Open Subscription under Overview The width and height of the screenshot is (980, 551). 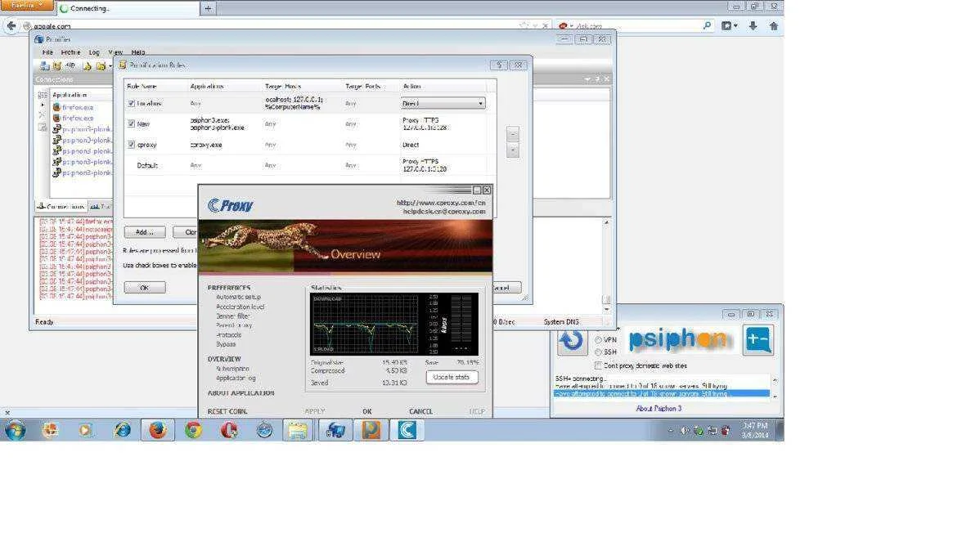(x=232, y=369)
